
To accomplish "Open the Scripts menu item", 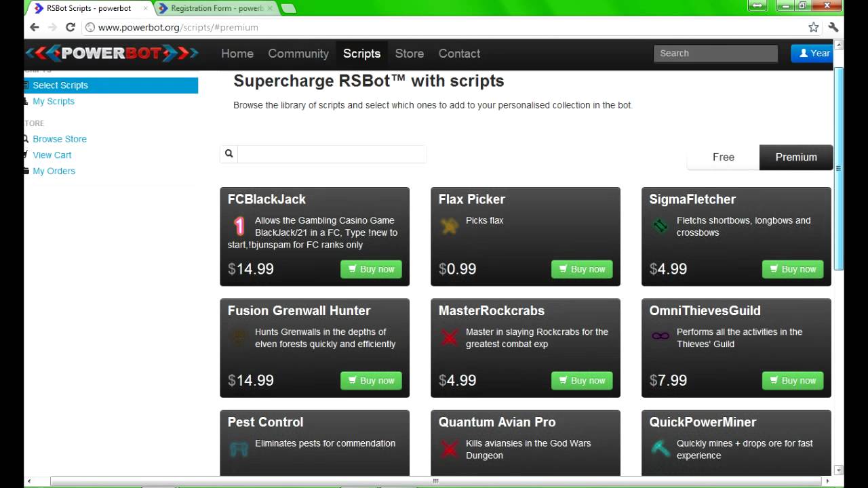I will pyautogui.click(x=361, y=54).
